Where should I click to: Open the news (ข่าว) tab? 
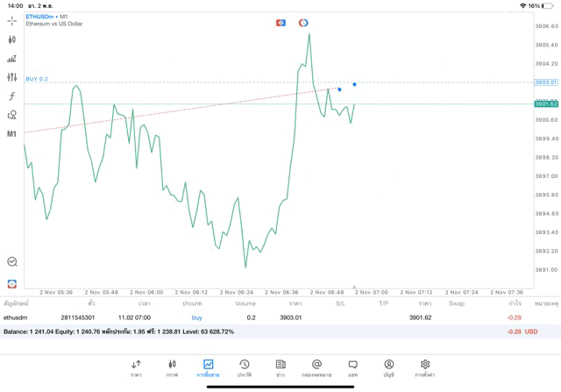pyautogui.click(x=280, y=367)
